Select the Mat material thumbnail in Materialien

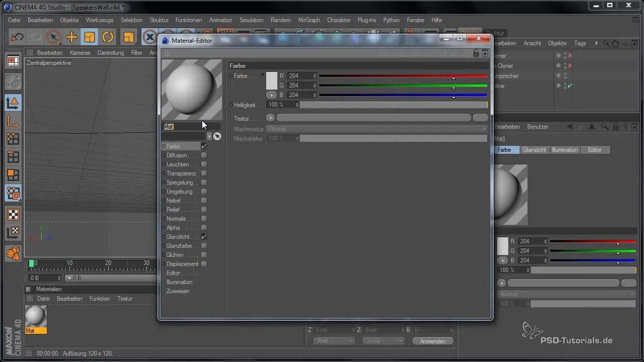pyautogui.click(x=36, y=316)
